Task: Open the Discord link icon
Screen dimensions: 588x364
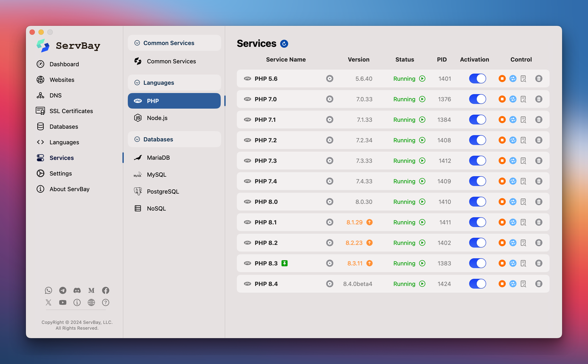Action: [77, 290]
